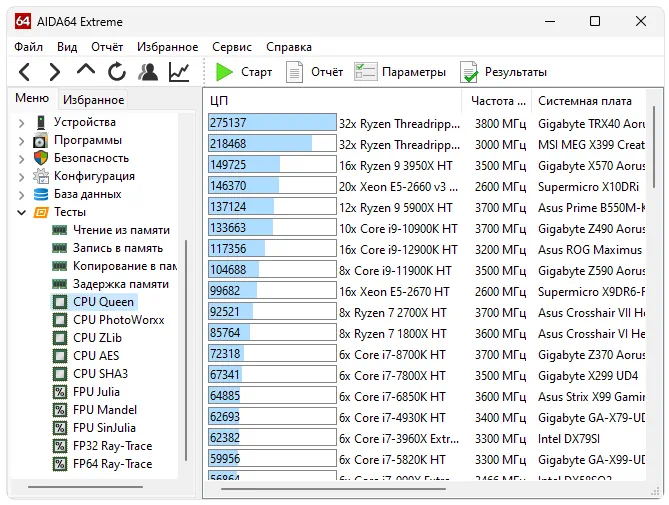This screenshot has height=505, width=669.
Task: Open the Справка menu
Action: (x=289, y=46)
